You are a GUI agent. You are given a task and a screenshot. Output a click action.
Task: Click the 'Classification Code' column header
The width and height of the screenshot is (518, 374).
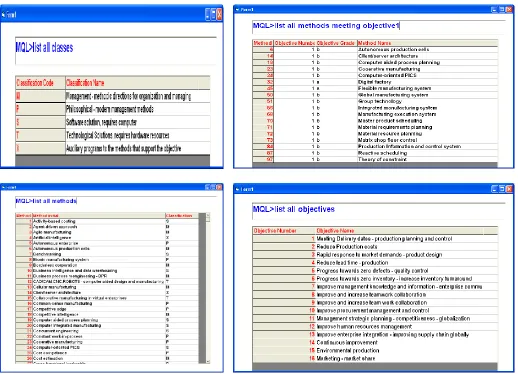(40, 83)
